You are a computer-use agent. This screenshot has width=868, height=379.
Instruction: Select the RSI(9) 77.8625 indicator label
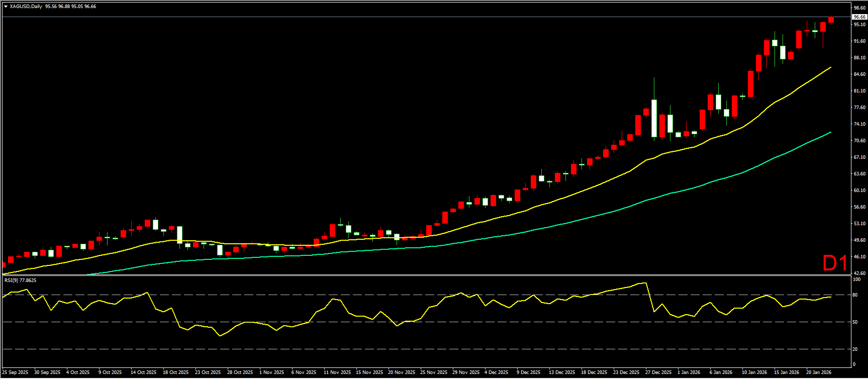coord(20,280)
